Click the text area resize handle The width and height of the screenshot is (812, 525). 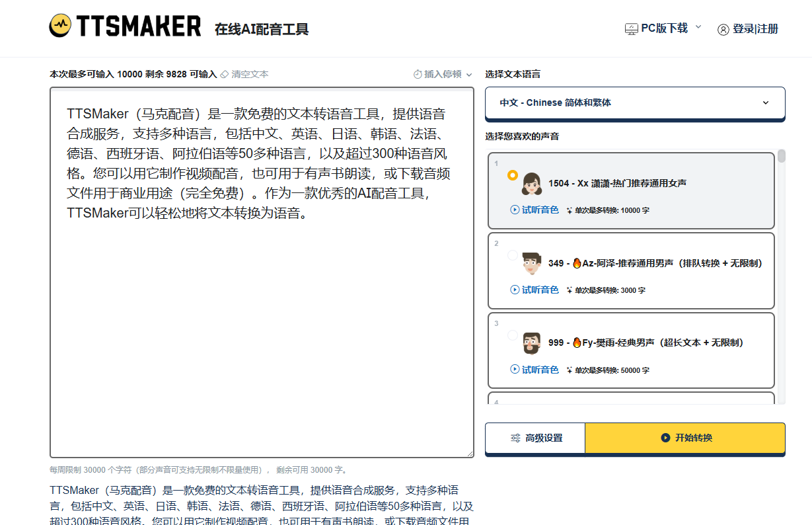coord(469,453)
